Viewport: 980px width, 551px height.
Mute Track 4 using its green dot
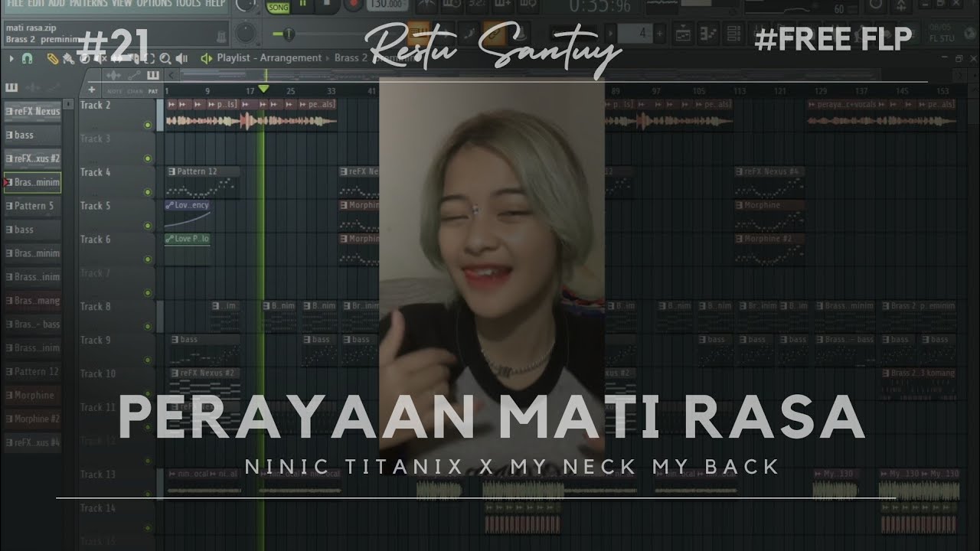click(148, 192)
